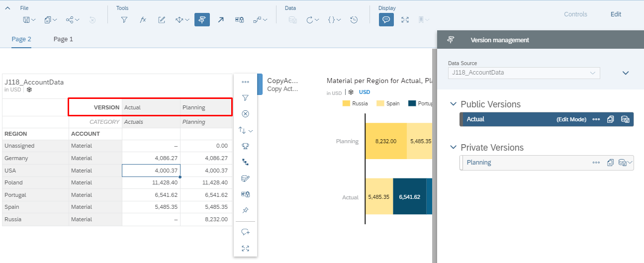Image resolution: width=644 pixels, height=263 pixels.
Task: Open the Controls panel
Action: coord(575,14)
